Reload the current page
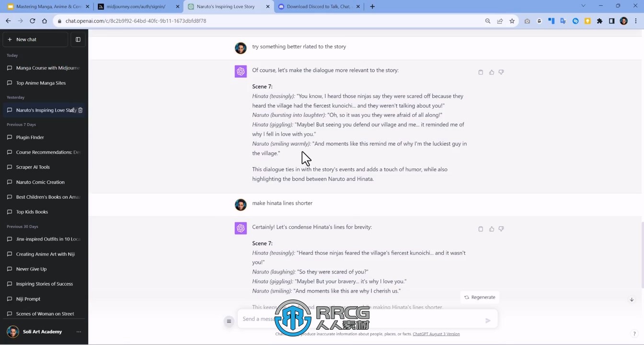644x345 pixels. pyautogui.click(x=33, y=21)
